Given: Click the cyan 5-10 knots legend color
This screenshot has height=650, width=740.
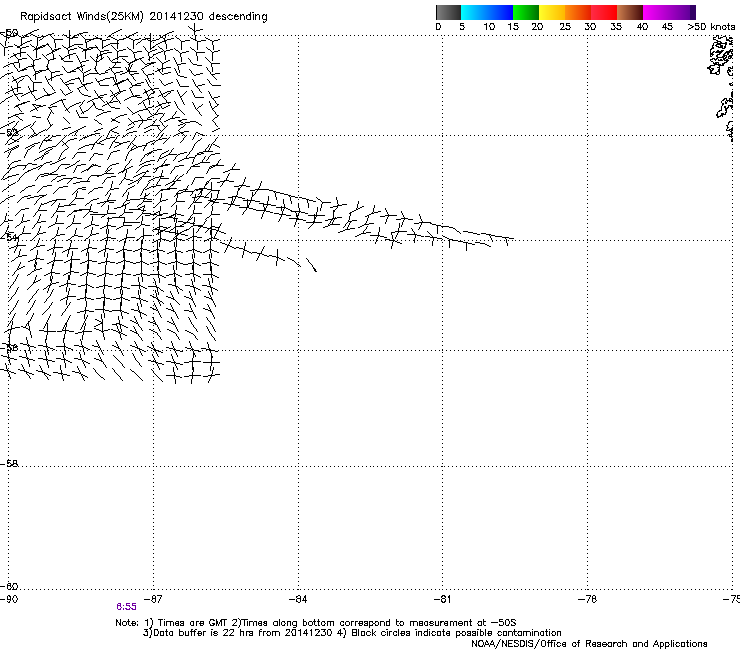Looking at the screenshot, I should pos(474,12).
